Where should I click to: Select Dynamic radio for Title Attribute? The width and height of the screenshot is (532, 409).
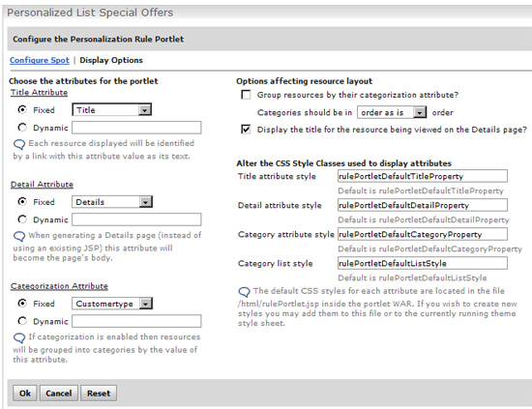[22, 128]
